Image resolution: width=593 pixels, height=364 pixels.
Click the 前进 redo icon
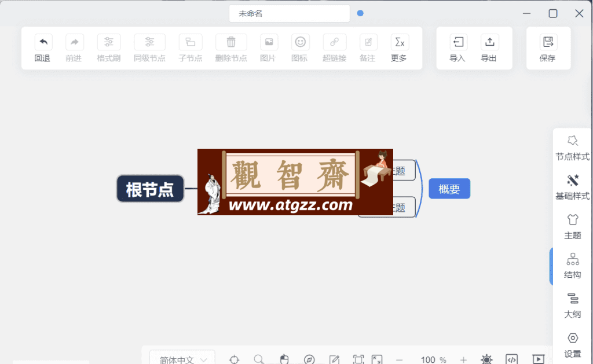[x=74, y=42]
